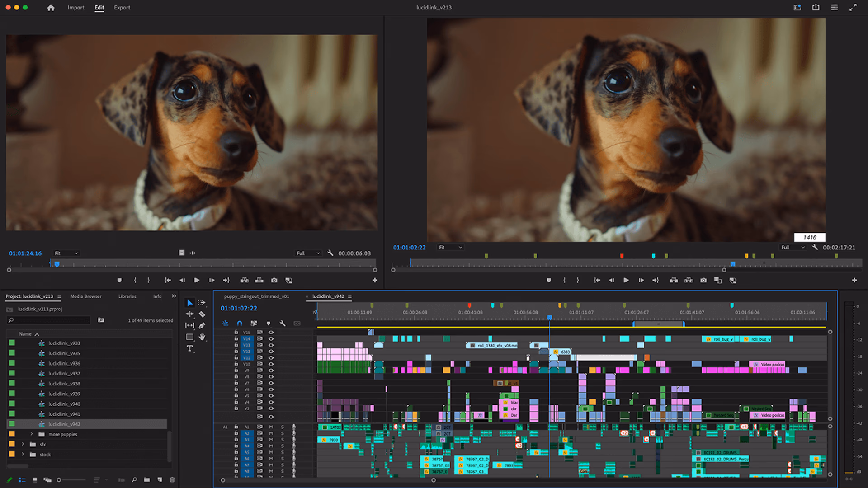
Task: Select lucidlink_v942 in the Project panel
Action: coord(64,424)
